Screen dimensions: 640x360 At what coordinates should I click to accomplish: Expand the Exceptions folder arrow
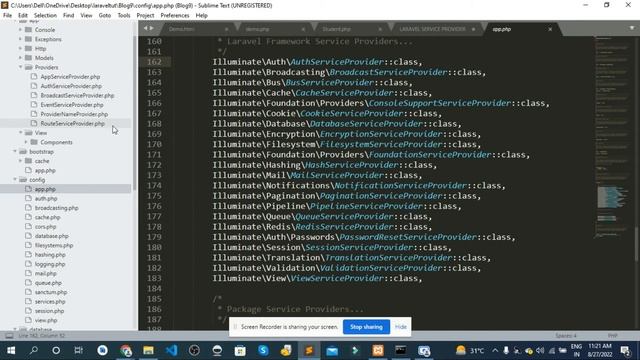pos(20,39)
